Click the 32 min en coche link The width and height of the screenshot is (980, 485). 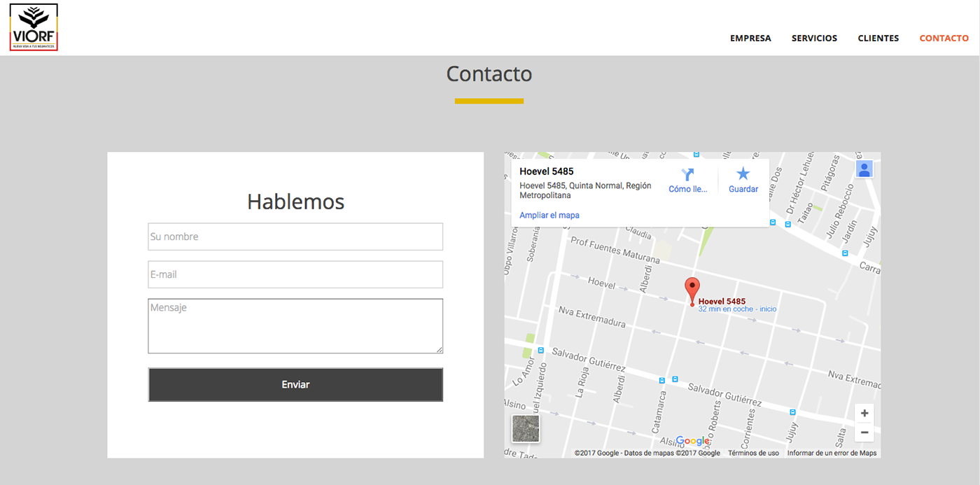737,309
